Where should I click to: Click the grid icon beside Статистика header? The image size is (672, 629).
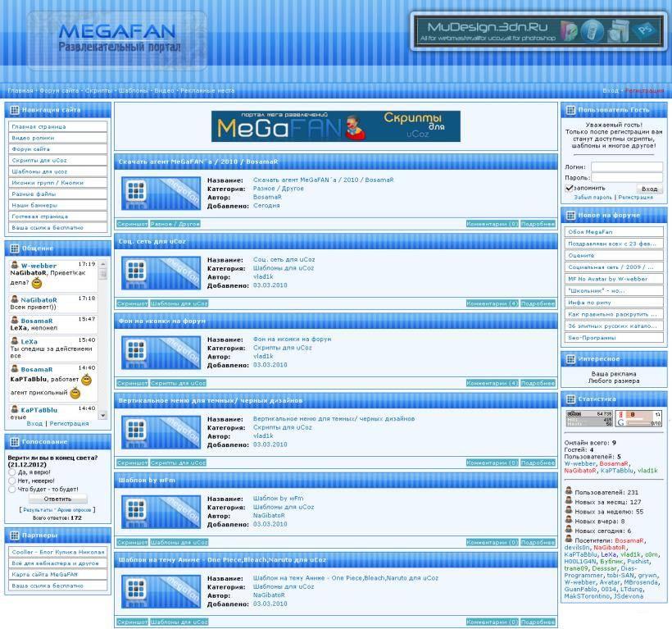(x=570, y=399)
